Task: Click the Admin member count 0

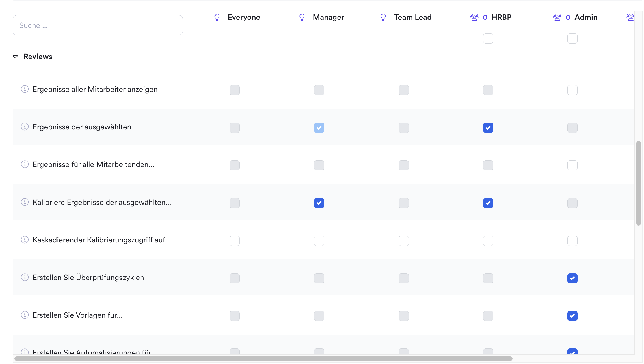Action: (568, 18)
